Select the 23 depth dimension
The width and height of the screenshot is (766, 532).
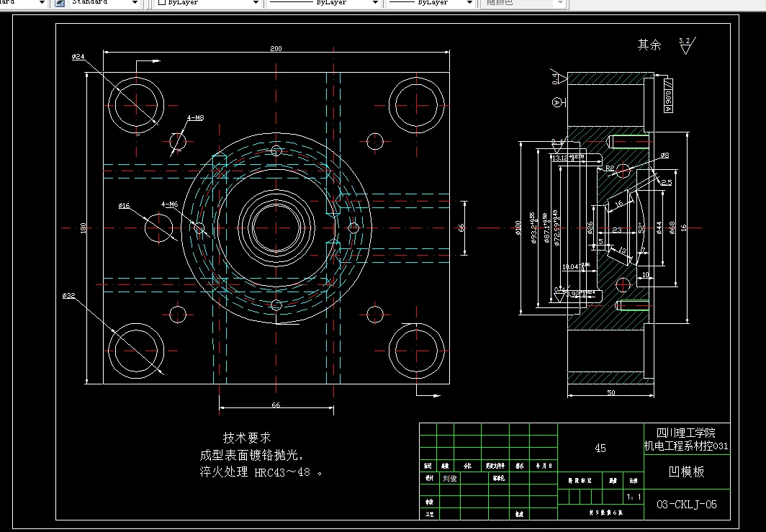[617, 230]
